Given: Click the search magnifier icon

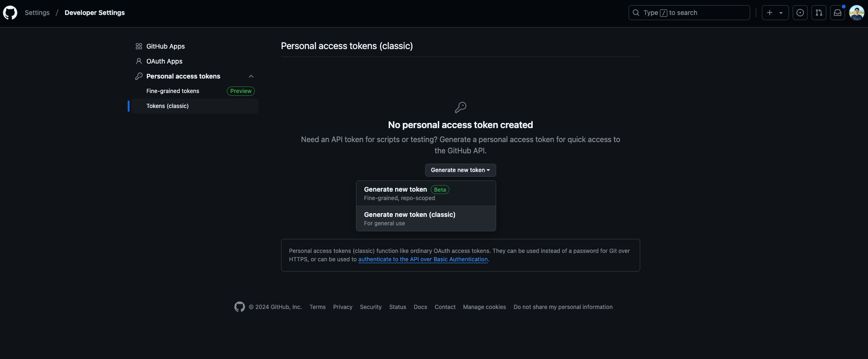Looking at the screenshot, I should [636, 13].
